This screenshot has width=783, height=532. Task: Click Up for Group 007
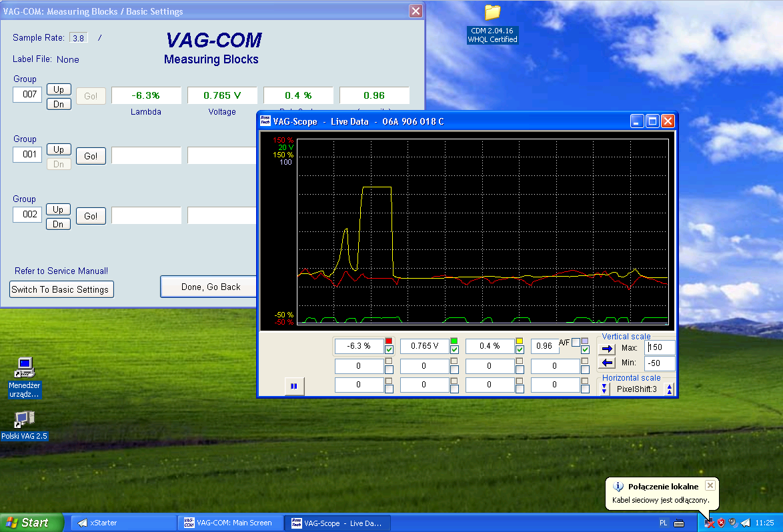[59, 89]
